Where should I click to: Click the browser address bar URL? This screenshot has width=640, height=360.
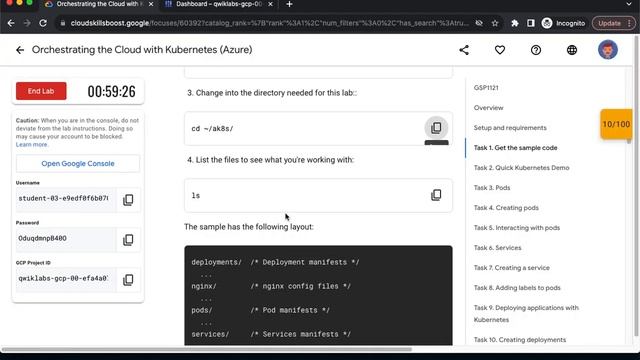(269, 23)
